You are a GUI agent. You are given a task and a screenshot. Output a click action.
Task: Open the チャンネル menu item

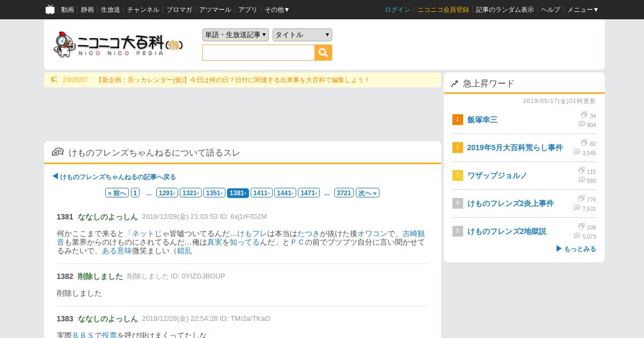[x=143, y=10]
